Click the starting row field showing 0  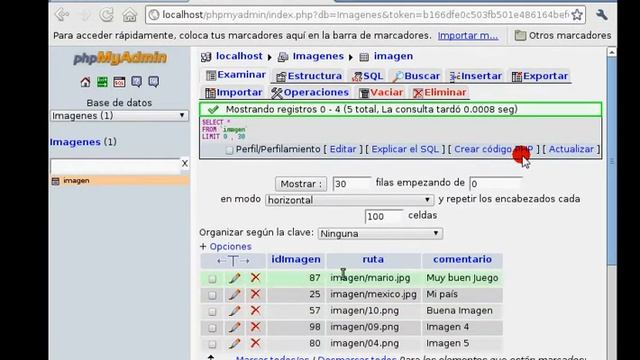[x=496, y=184]
